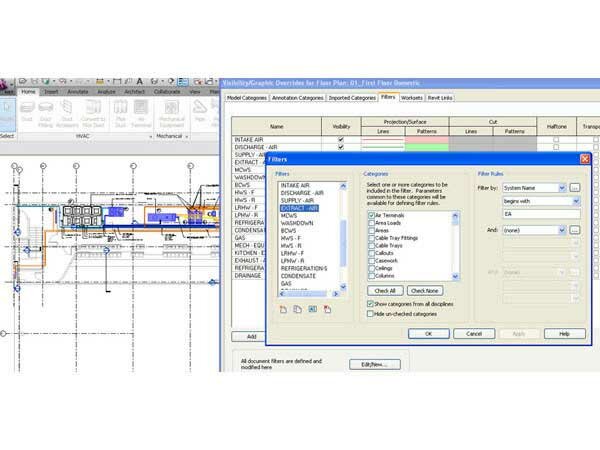Viewport: 600px width, 450px height.
Task: Open the Measure tool dropdown arrow
Action: (x=108, y=82)
